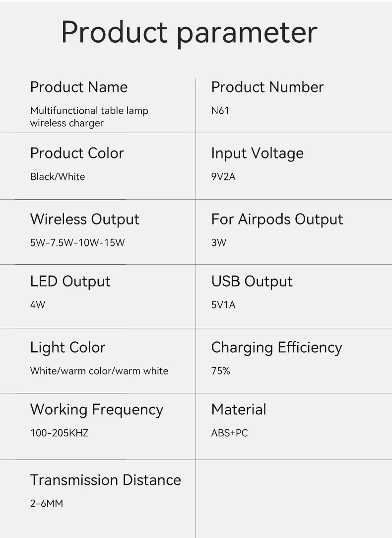The height and width of the screenshot is (538, 392).
Task: Select the "Black/White" color value
Action: click(x=58, y=176)
